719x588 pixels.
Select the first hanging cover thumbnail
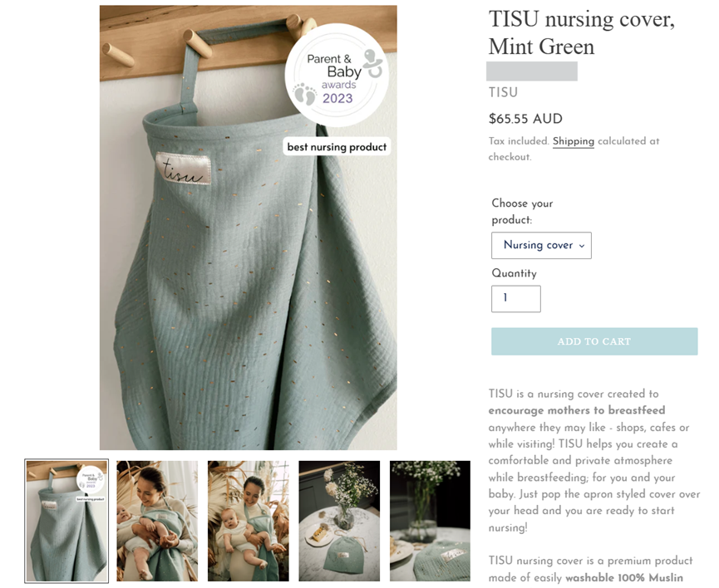click(66, 521)
